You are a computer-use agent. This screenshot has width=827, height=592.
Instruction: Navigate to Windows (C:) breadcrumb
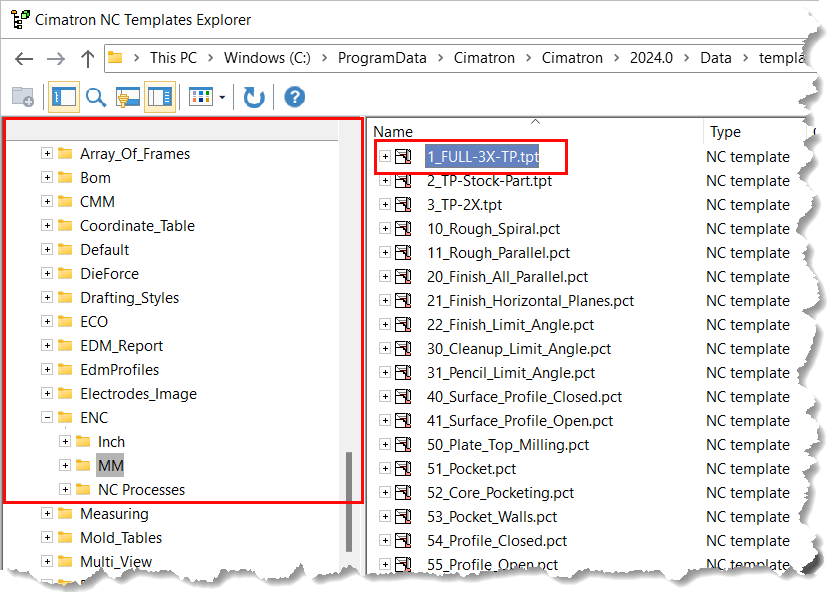click(267, 58)
